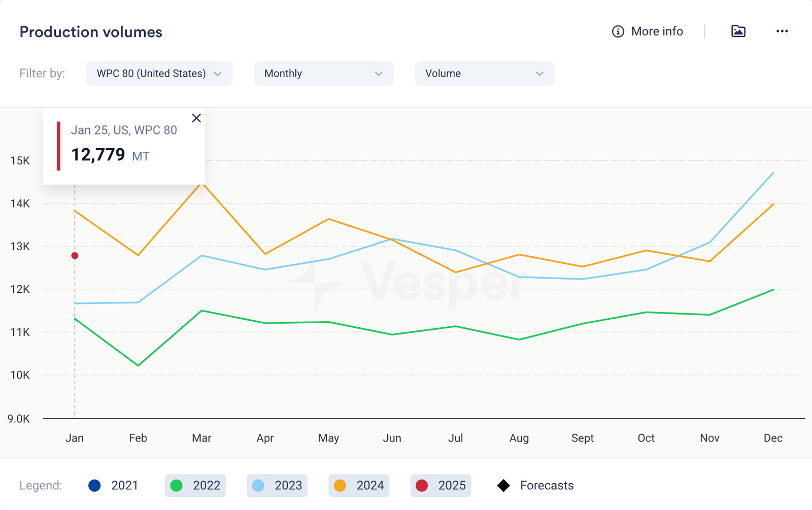Click the green 2022 legend color dot
This screenshot has width=812, height=510.
176,486
